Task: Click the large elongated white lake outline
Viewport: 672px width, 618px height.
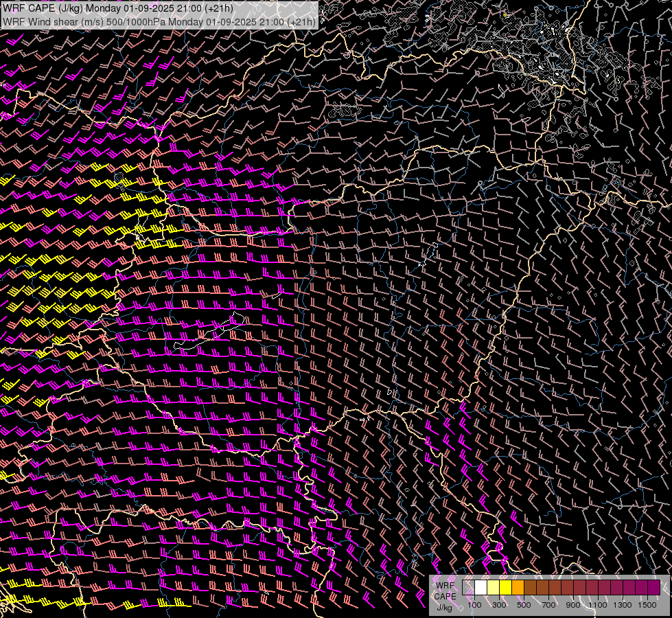Action: coord(209,332)
